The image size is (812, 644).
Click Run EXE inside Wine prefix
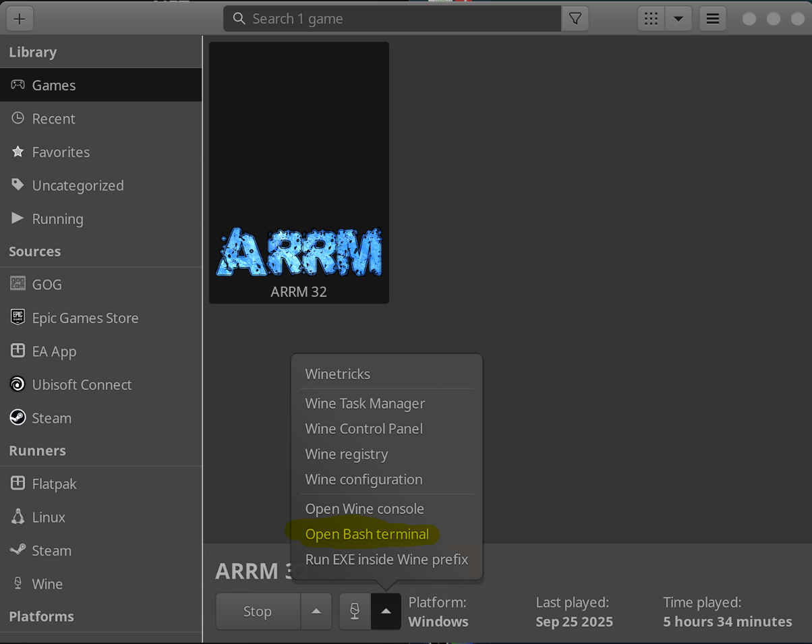tap(386, 560)
